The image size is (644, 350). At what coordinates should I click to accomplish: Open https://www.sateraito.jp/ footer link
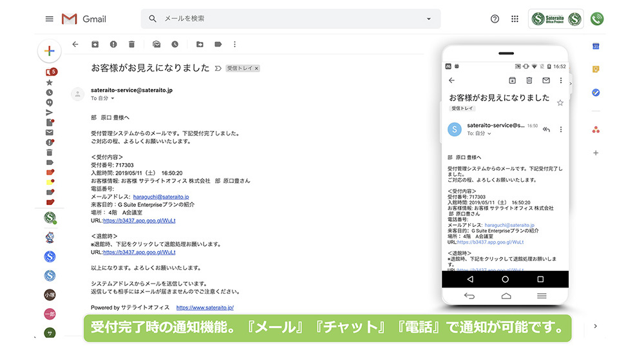(205, 307)
